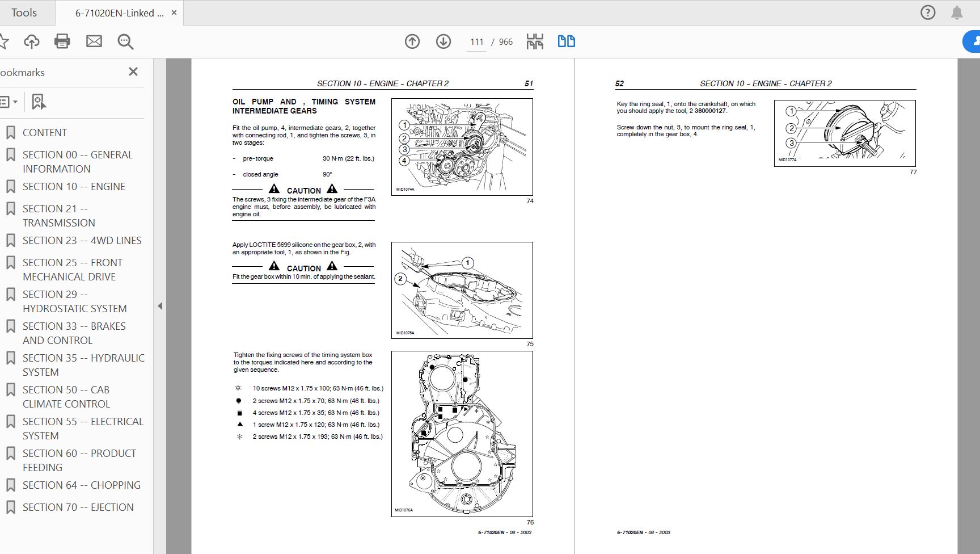
Task: Click the fit page view icon
Action: tap(535, 41)
